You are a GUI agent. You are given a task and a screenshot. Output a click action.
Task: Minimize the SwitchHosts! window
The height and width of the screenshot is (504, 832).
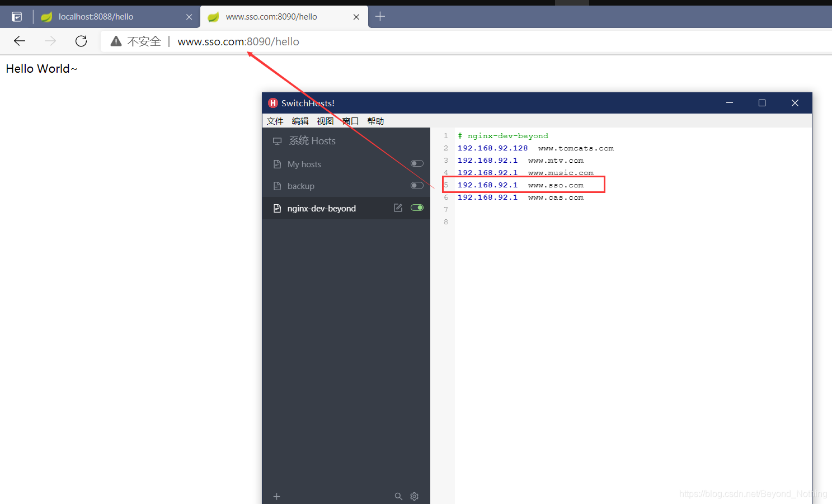click(730, 103)
